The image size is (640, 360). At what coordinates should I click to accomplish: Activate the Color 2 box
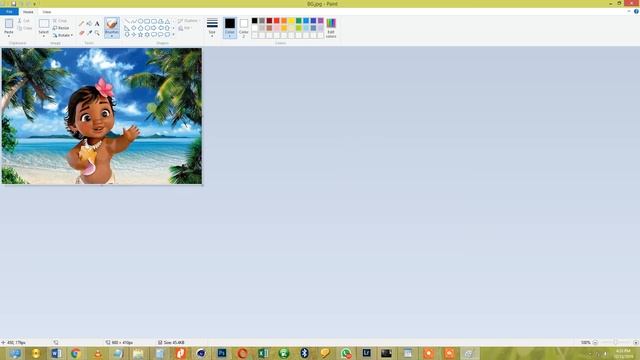244,28
